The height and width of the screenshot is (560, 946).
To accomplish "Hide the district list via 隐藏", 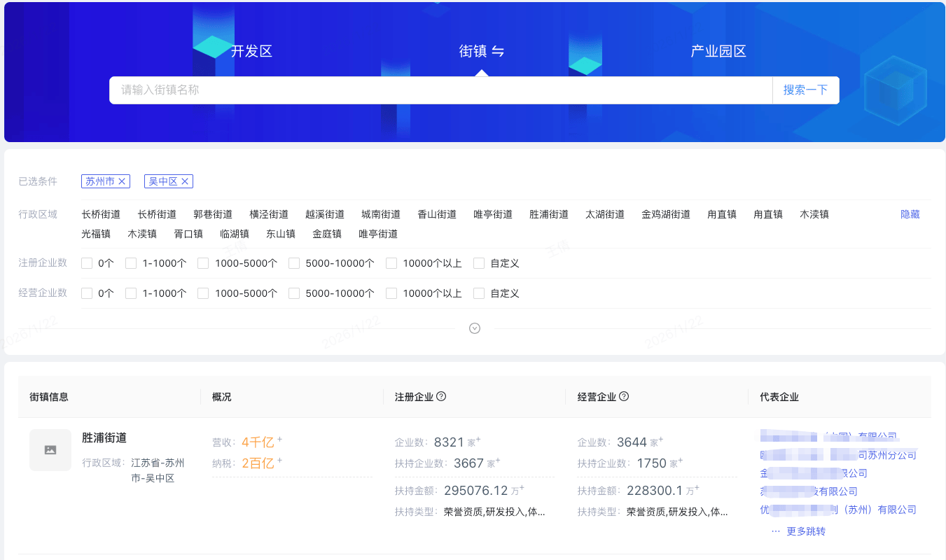I will [910, 214].
